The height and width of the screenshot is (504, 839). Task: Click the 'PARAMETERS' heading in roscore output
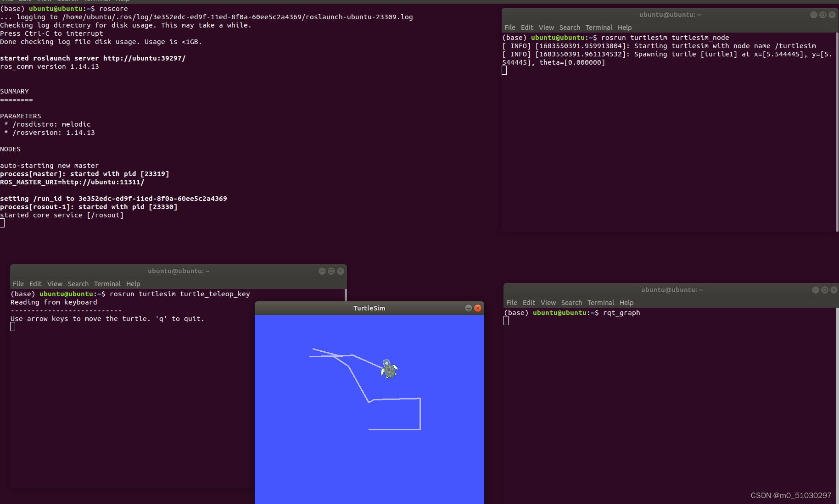point(21,116)
